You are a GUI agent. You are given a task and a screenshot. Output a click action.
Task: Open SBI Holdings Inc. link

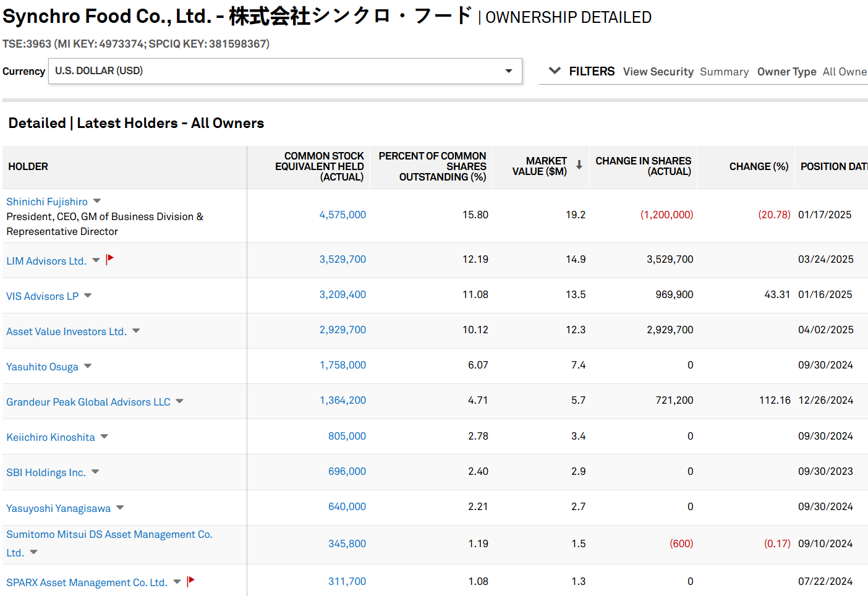point(46,472)
